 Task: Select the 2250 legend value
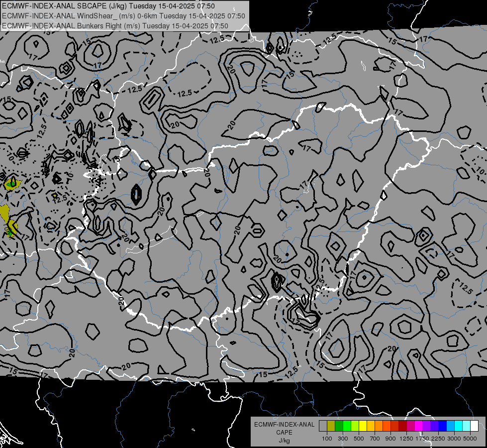[438, 439]
